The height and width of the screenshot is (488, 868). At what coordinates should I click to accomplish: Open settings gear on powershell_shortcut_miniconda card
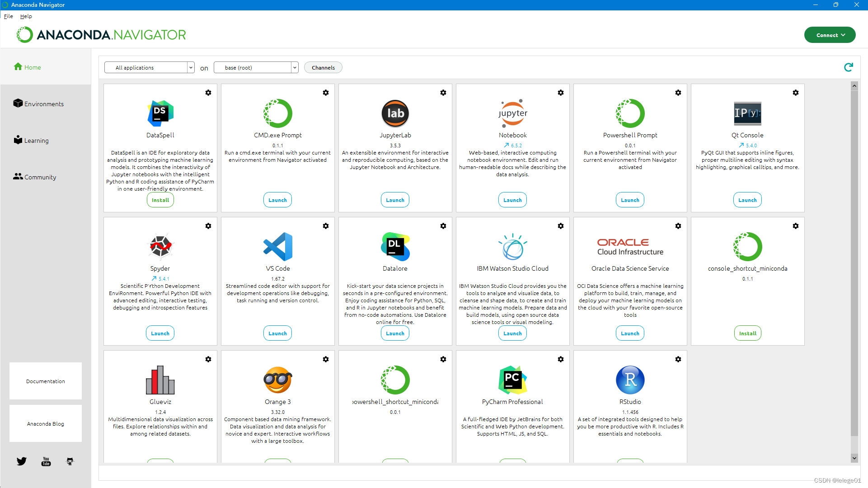(x=443, y=359)
